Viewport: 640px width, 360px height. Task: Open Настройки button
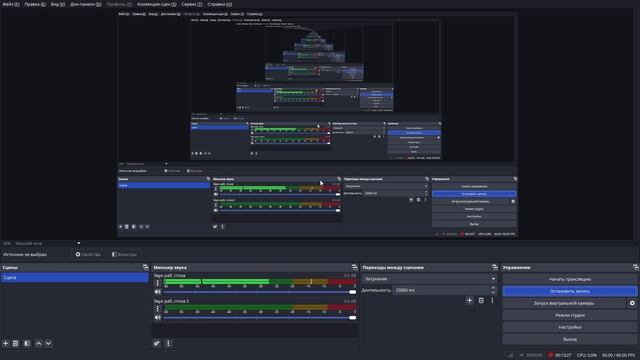pos(570,327)
